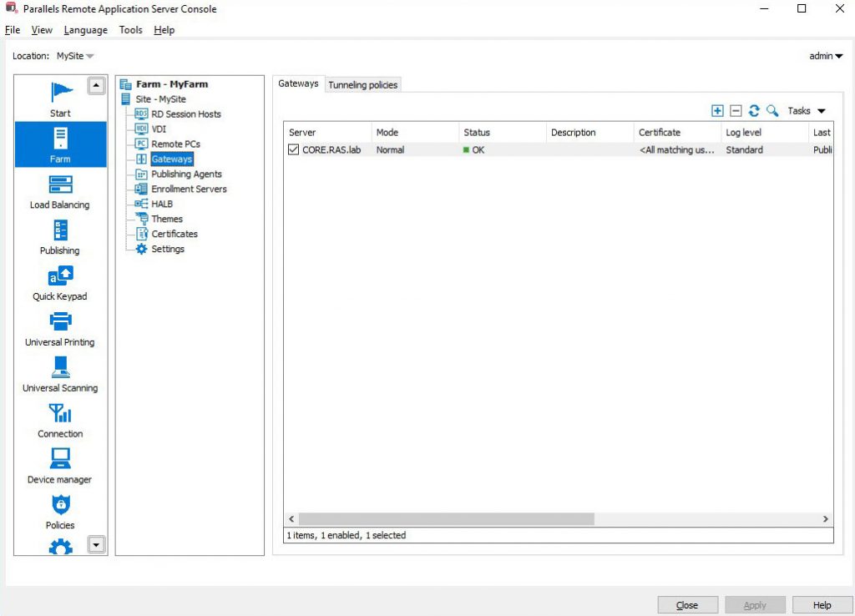Open the Location MySite dropdown
The image size is (855, 616).
(x=75, y=56)
